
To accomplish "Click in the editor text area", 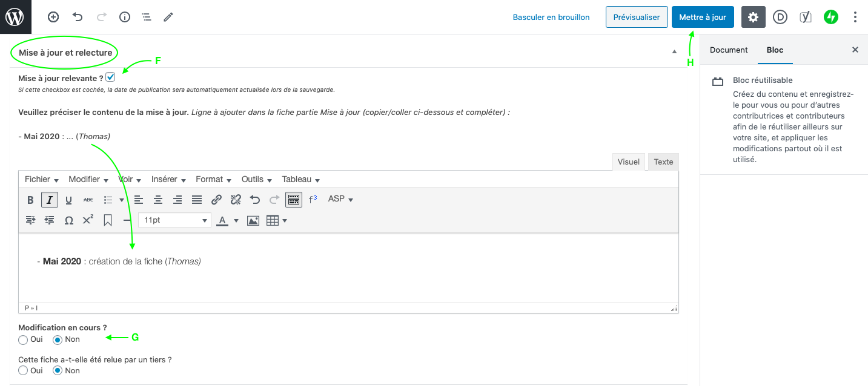I will coord(348,268).
